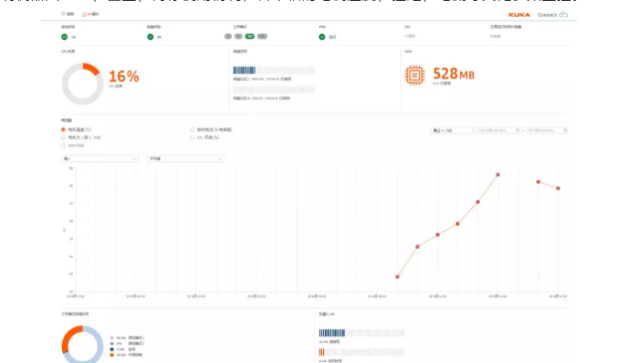Click the second green checkmark status icon
The image size is (630, 363).
click(x=150, y=37)
